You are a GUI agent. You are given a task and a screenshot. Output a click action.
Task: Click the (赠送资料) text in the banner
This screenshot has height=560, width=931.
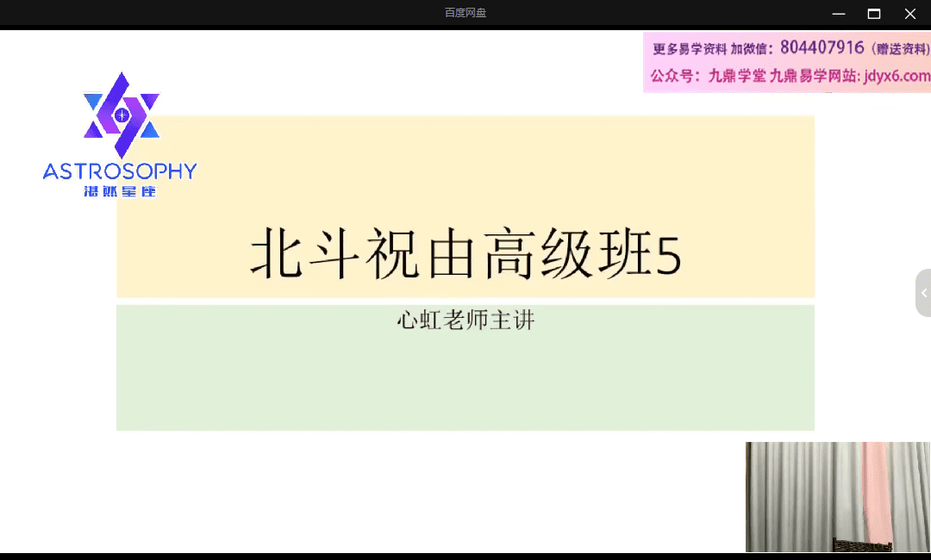click(897, 49)
